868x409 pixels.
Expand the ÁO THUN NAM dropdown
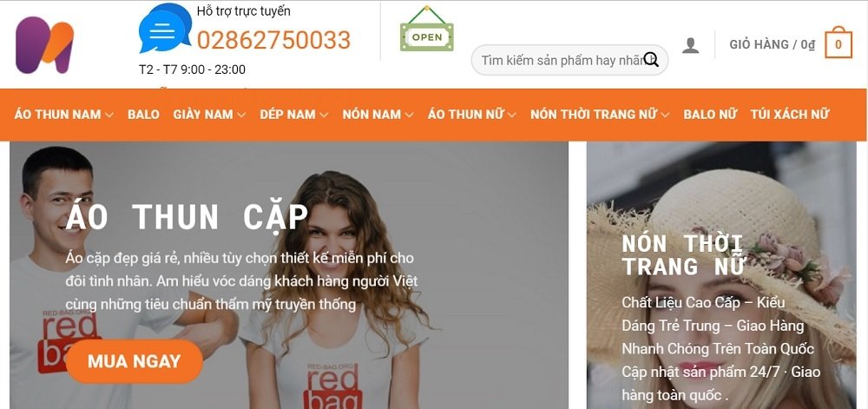pyautogui.click(x=63, y=115)
